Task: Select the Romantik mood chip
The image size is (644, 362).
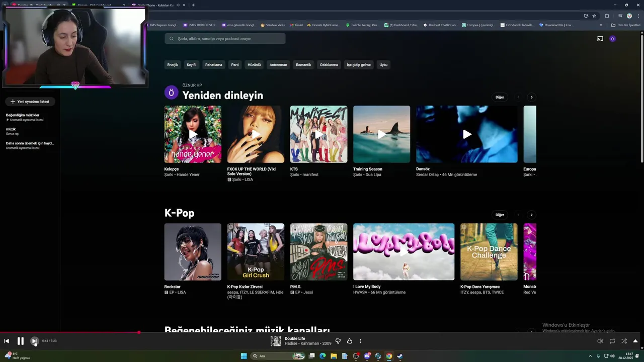Action: pos(303,65)
